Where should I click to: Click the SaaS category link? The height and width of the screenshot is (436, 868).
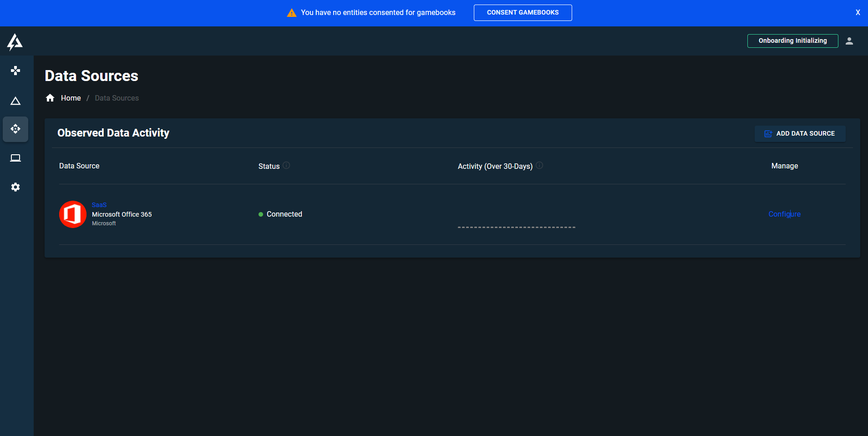click(x=99, y=205)
